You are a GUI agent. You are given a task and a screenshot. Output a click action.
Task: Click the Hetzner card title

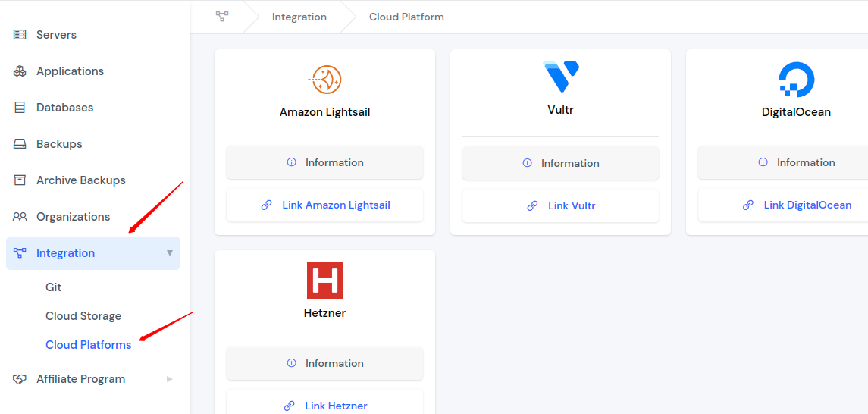coord(325,313)
